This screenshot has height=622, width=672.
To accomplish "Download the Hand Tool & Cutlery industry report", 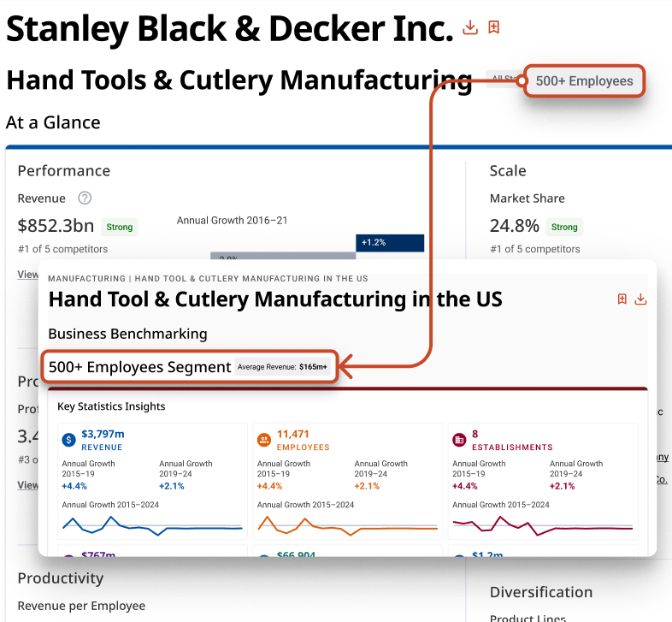I will pos(640,299).
